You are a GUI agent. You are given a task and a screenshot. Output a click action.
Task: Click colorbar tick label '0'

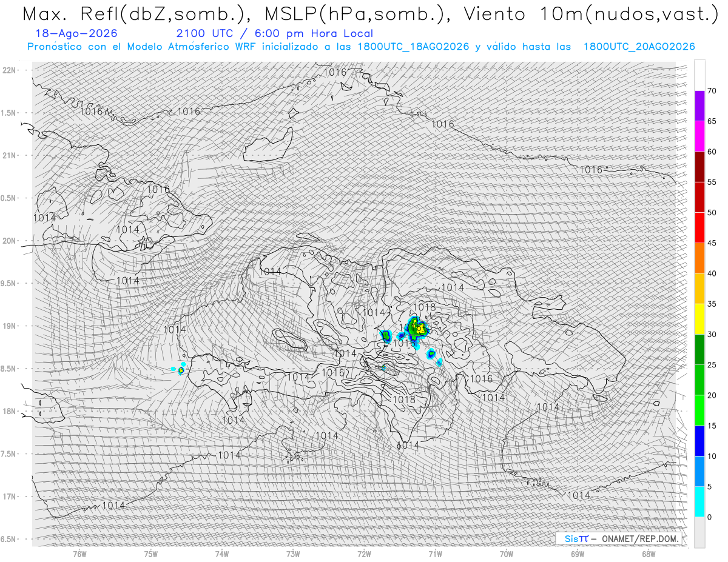(710, 517)
